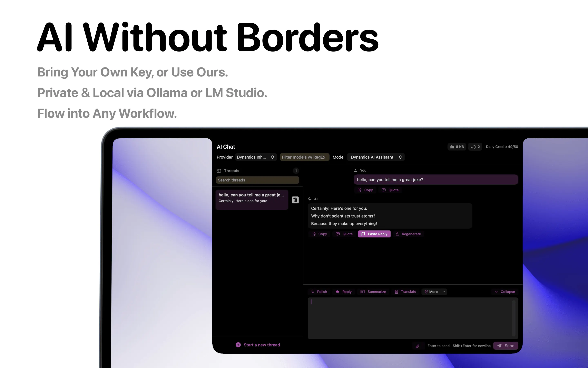588x368 pixels.
Task: Click the attachment paperclip icon
Action: (x=417, y=346)
